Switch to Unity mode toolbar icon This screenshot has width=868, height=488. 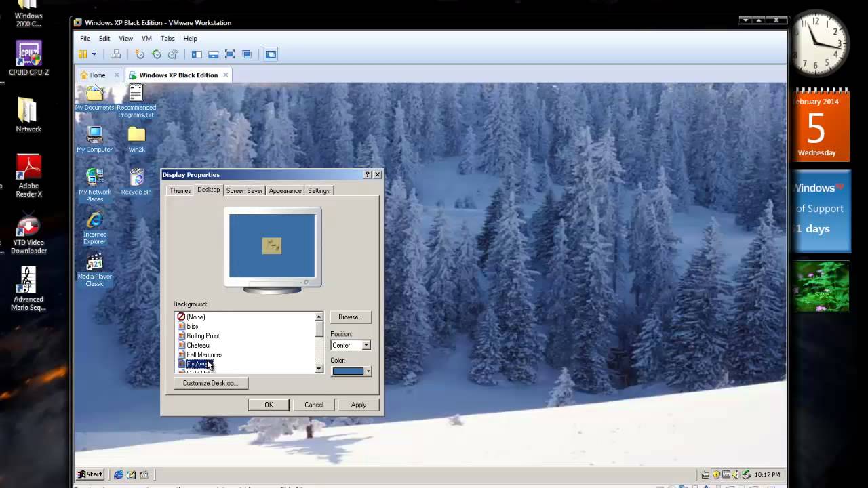tap(247, 54)
